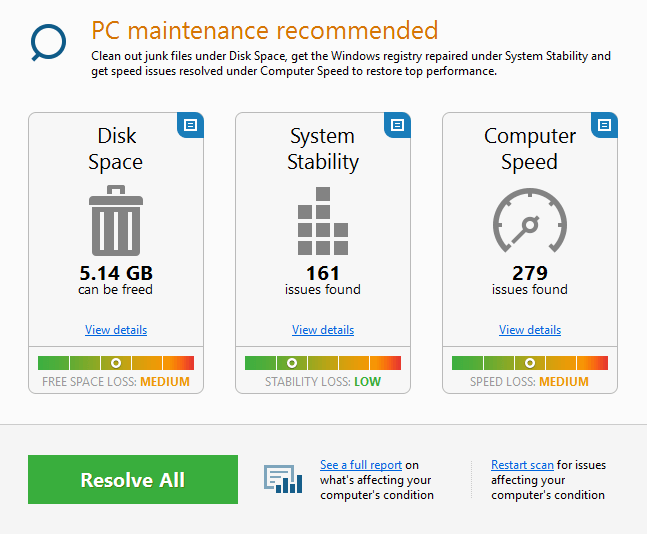This screenshot has height=534, width=647.
Task: View details for Disk Space
Action: [116, 330]
